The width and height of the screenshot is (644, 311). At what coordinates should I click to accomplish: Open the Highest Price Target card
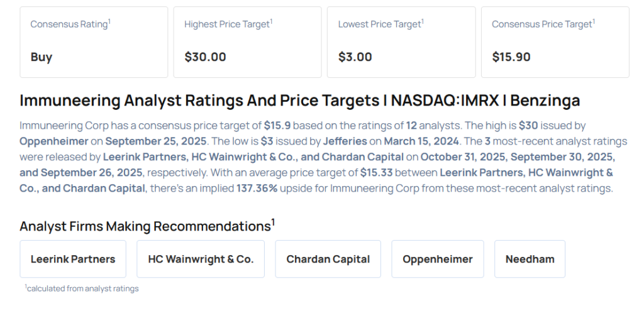click(x=248, y=41)
